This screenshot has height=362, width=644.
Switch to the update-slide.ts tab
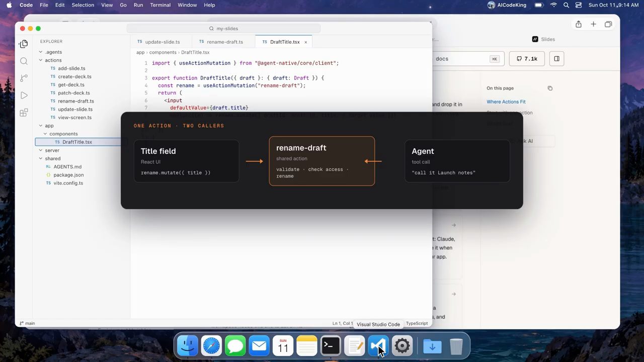click(162, 42)
